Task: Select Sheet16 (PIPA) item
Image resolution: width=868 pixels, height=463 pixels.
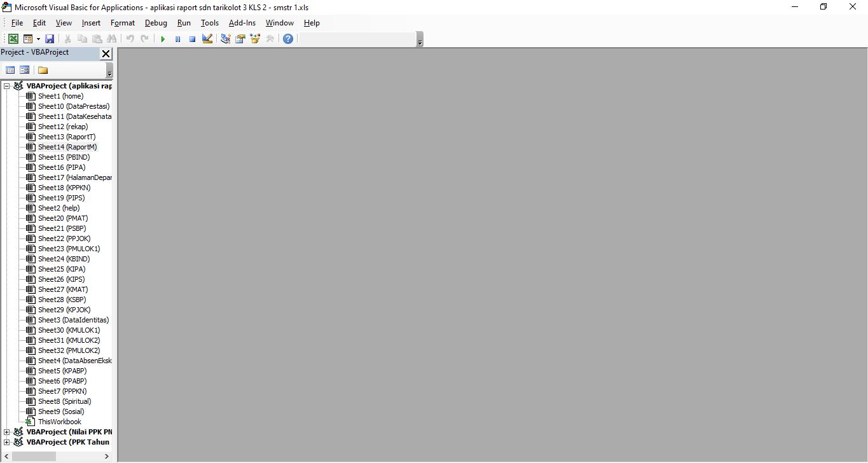Action: [62, 167]
